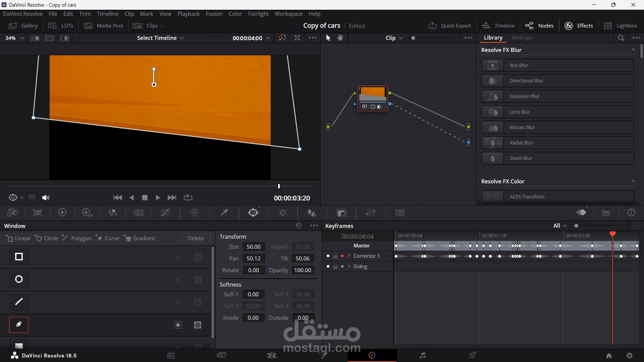Viewport: 644px width, 362px height.
Task: Click the viewer scrubber playhead
Action: 279,186
